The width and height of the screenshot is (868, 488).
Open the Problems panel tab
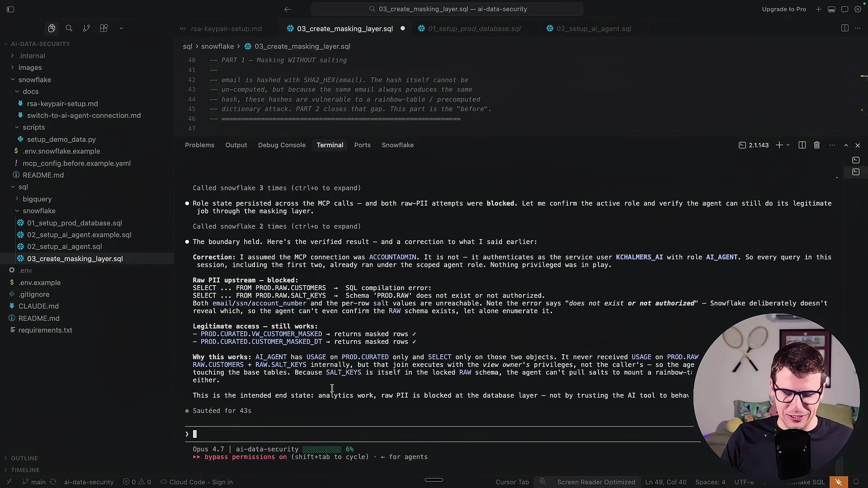[x=199, y=145]
